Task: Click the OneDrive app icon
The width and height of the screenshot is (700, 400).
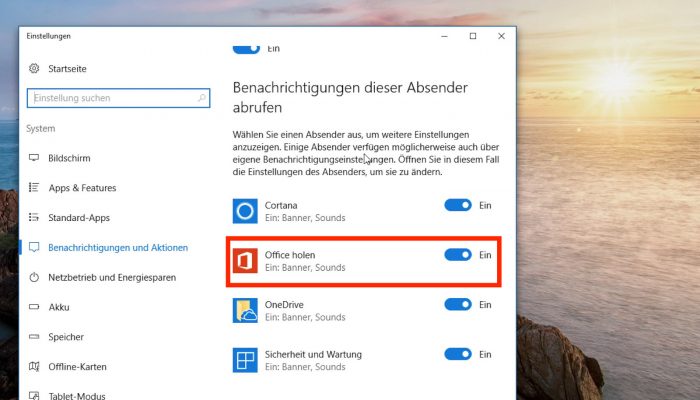Action: coord(245,310)
